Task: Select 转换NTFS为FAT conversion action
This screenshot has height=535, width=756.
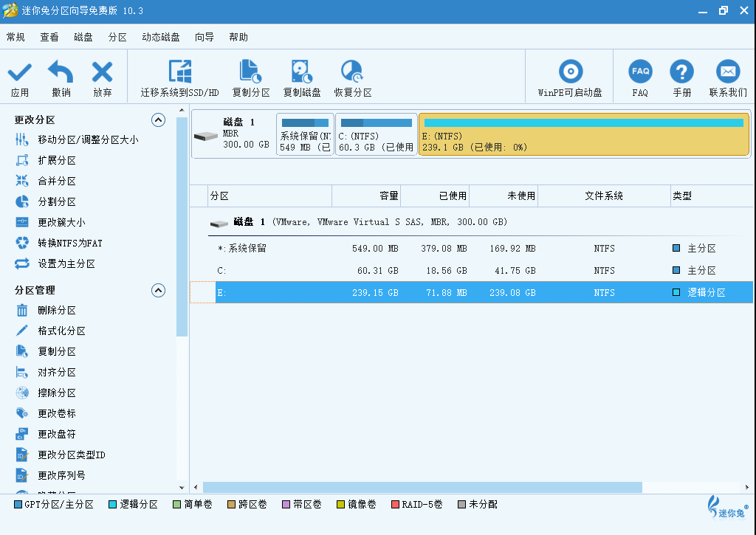Action: (70, 244)
